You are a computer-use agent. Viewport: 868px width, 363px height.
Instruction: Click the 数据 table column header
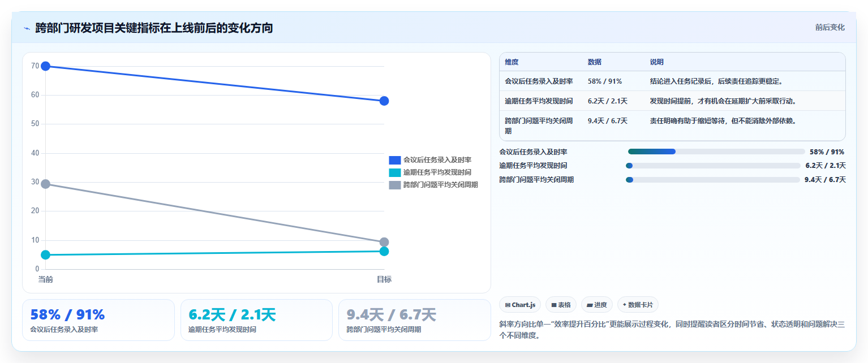[x=595, y=62]
